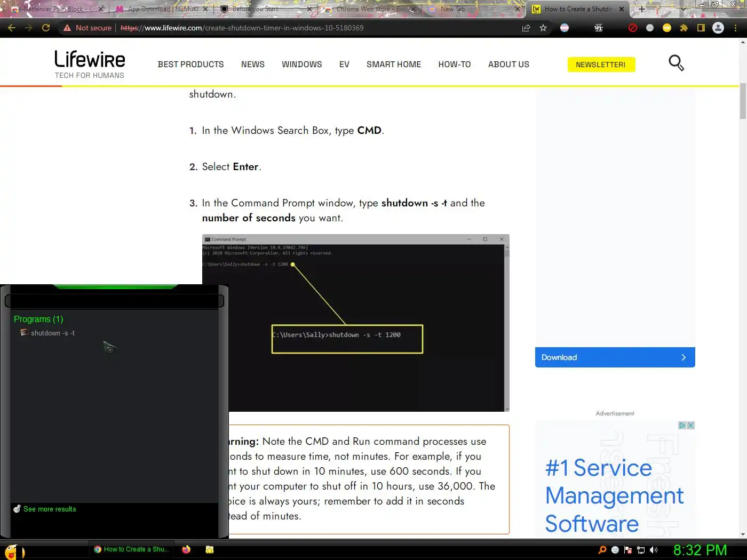Click the yellow NEWSLETTER! button

(601, 65)
